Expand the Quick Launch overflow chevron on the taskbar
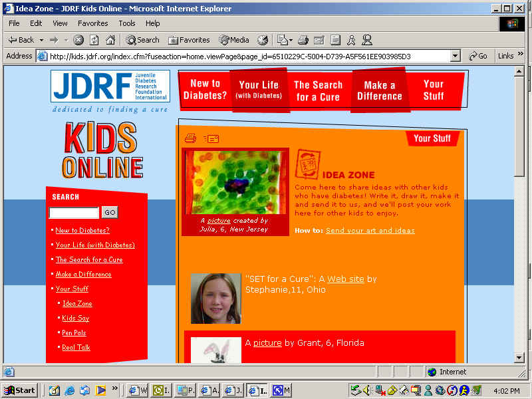The image size is (532, 399). click(114, 388)
